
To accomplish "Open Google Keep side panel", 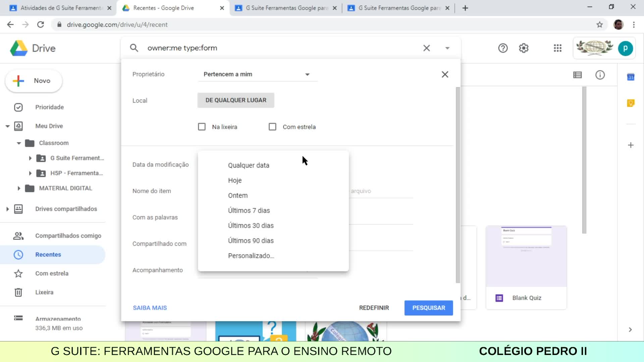I will 631,103.
